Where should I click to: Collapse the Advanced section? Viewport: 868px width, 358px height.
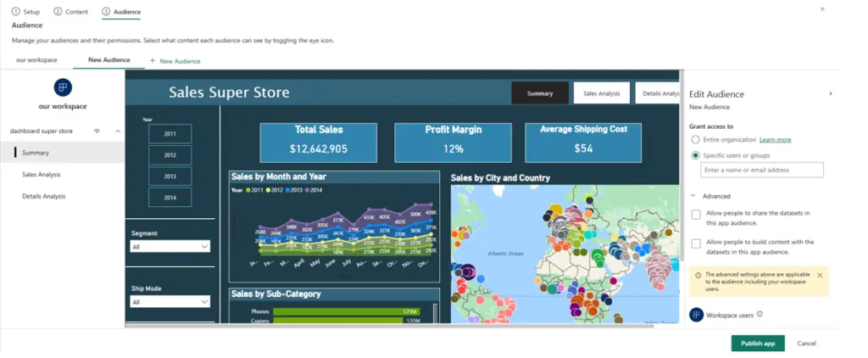693,196
